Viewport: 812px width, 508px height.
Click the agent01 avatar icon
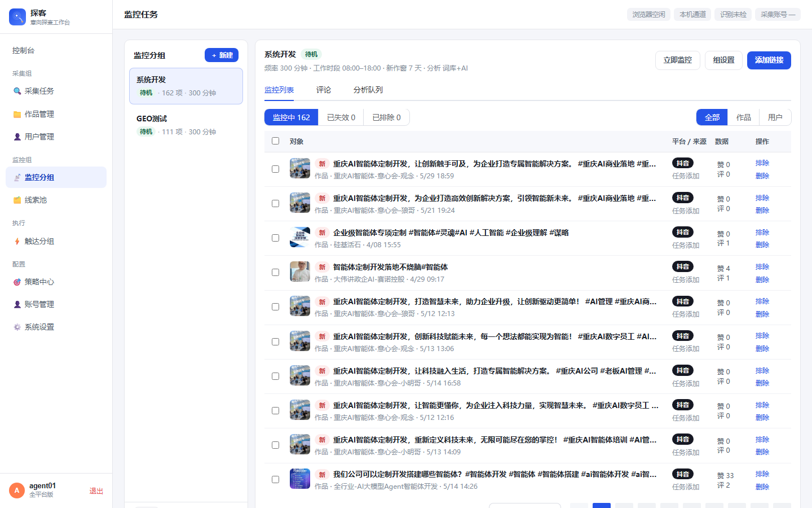[x=17, y=491]
